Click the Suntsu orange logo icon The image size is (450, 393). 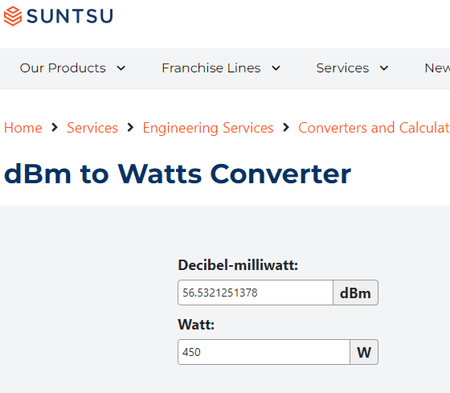tap(13, 16)
